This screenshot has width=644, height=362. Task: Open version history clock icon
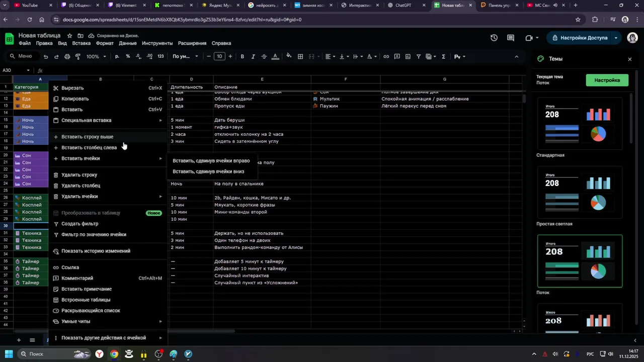(494, 38)
